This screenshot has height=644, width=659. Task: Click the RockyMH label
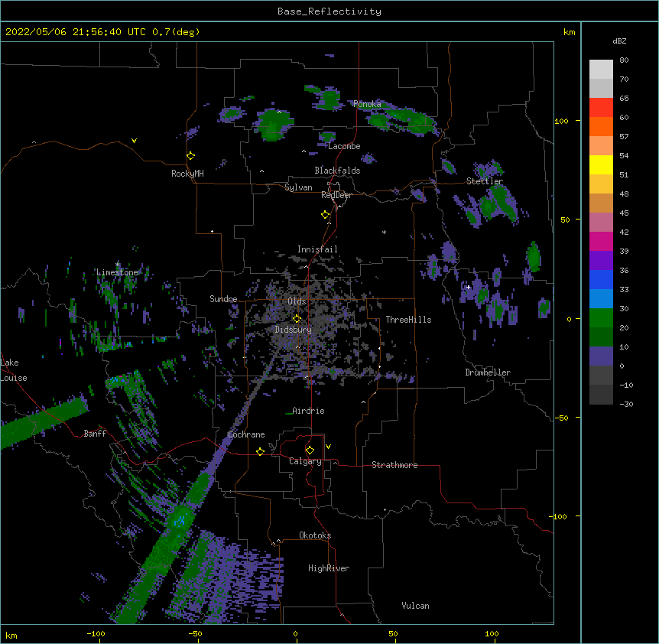(x=187, y=174)
